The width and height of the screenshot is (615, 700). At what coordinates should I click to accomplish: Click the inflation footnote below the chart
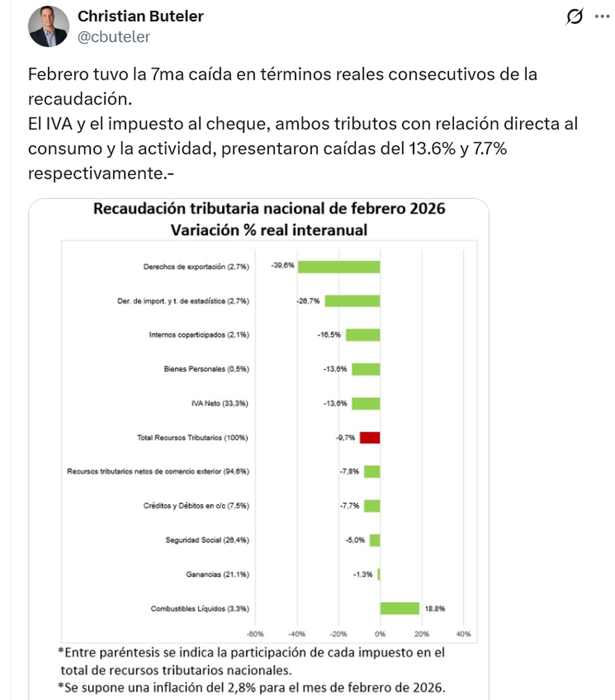[251, 687]
